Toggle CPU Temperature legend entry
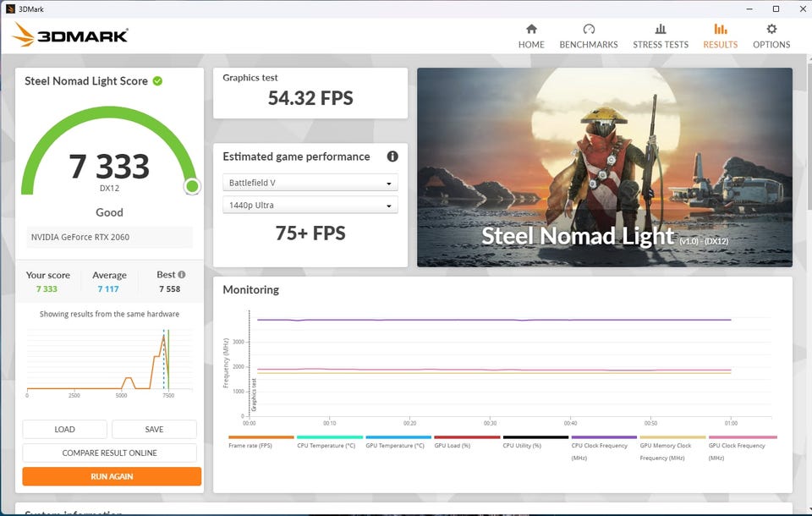Viewport: 812px width, 516px height. click(x=329, y=442)
